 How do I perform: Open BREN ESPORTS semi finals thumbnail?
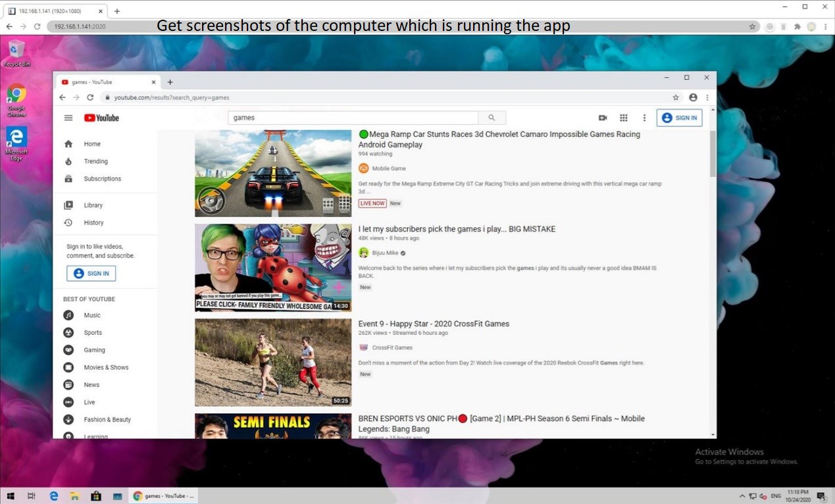click(x=273, y=426)
